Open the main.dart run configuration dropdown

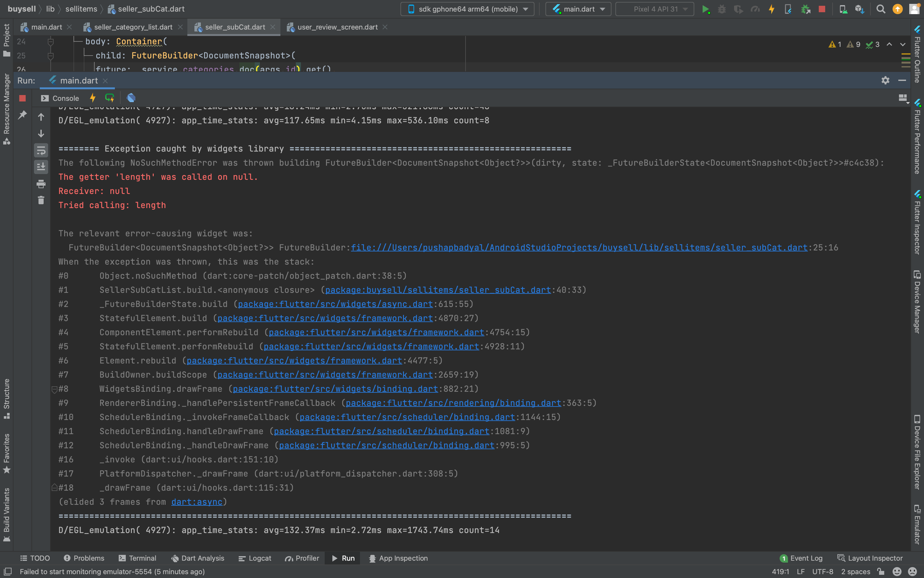tap(578, 9)
